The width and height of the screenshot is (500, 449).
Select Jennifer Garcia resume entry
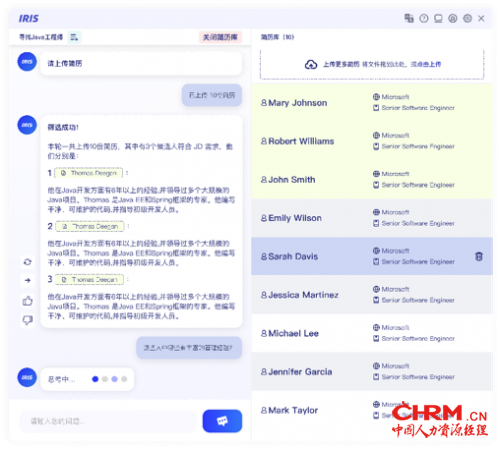[x=372, y=371]
